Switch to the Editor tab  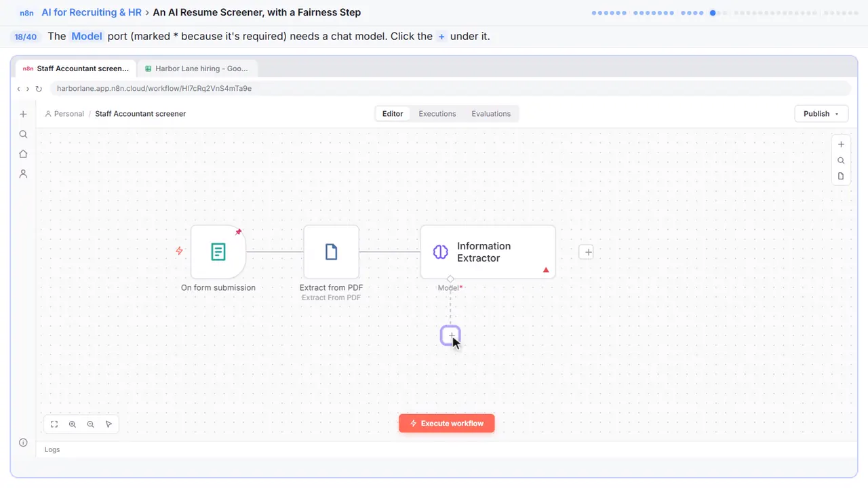coord(393,114)
